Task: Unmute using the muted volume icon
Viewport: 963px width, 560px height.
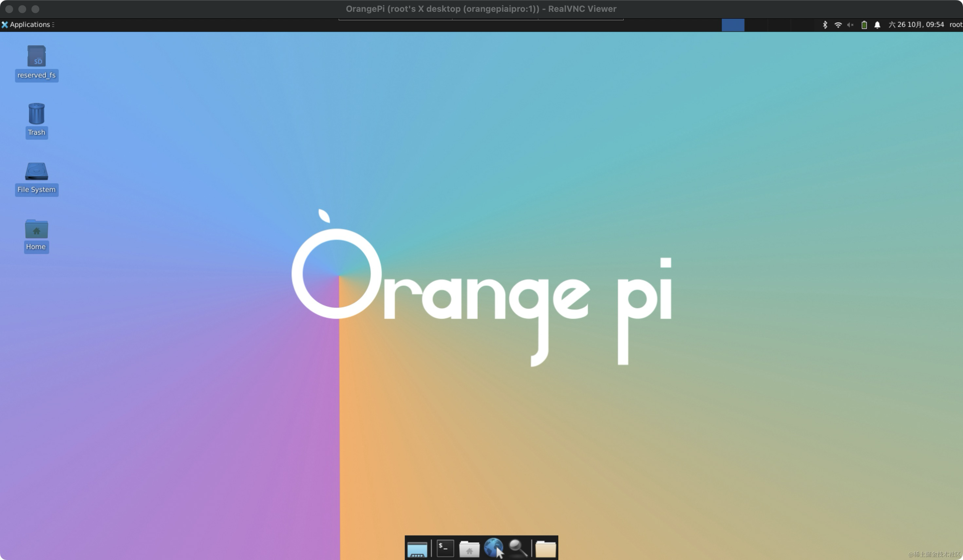Action: coord(850,25)
